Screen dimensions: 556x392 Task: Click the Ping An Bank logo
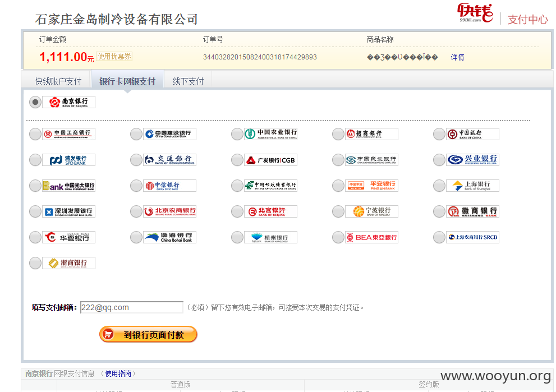tap(371, 186)
